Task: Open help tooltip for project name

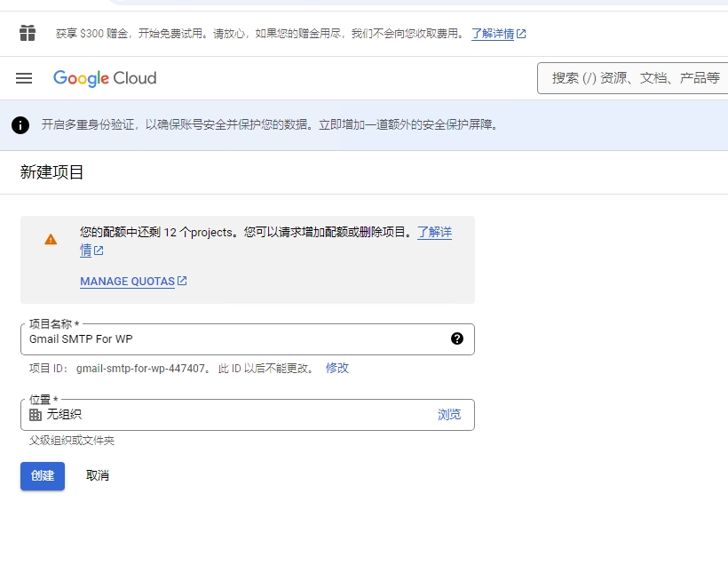Action: click(x=457, y=338)
